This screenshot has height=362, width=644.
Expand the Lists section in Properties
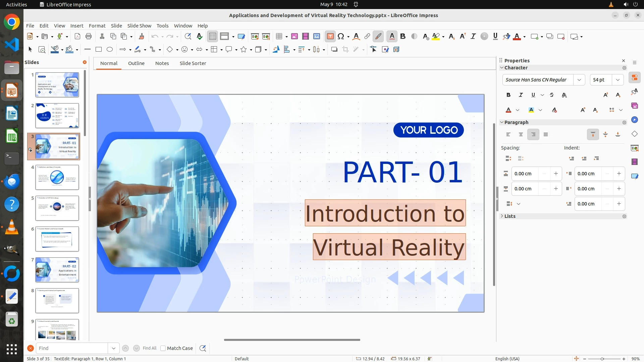tap(510, 216)
